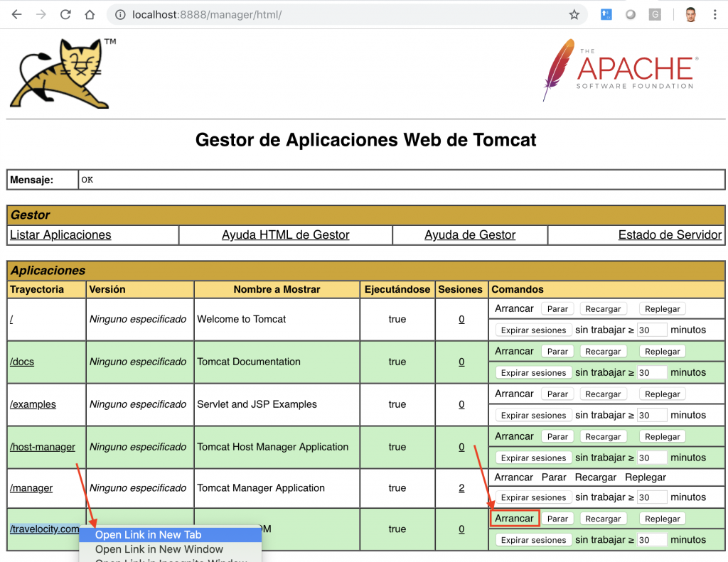The width and height of the screenshot is (728, 562).
Task: Click the user profile avatar icon
Action: [x=690, y=14]
